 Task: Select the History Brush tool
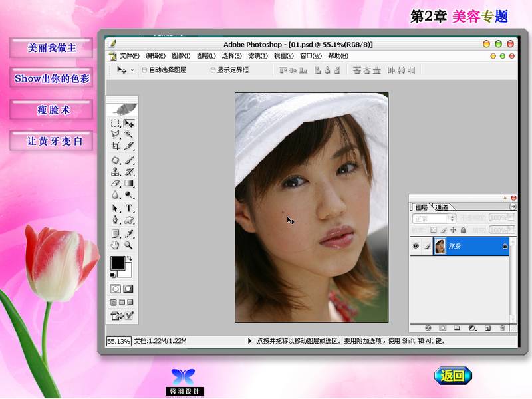[129, 172]
